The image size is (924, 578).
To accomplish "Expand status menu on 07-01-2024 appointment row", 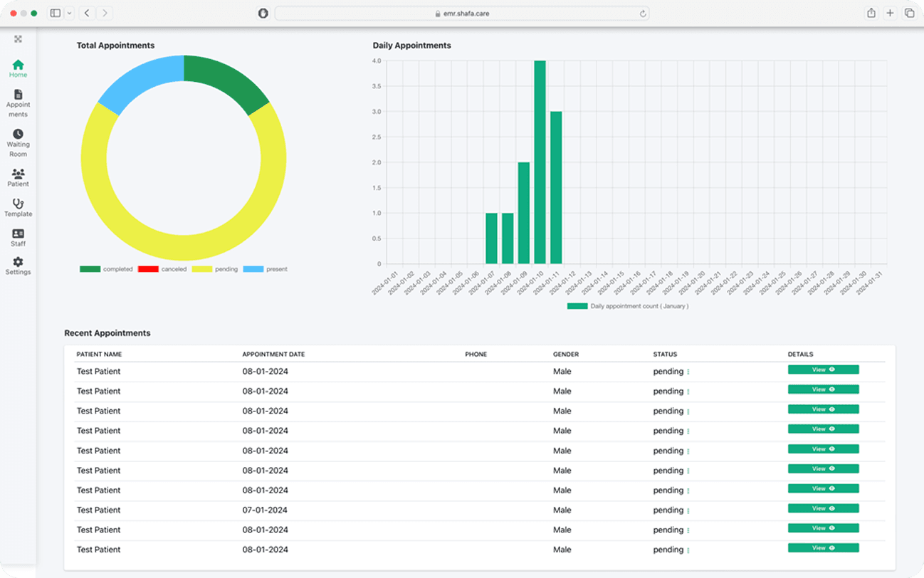I will point(688,510).
